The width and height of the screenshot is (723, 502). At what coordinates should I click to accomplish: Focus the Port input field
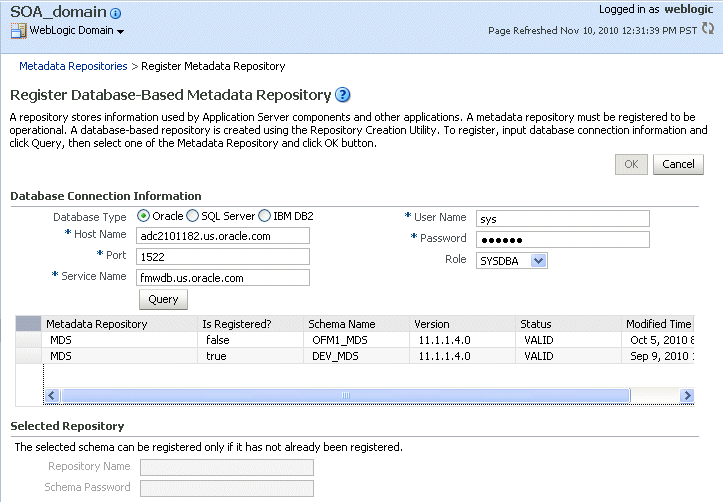(x=223, y=257)
